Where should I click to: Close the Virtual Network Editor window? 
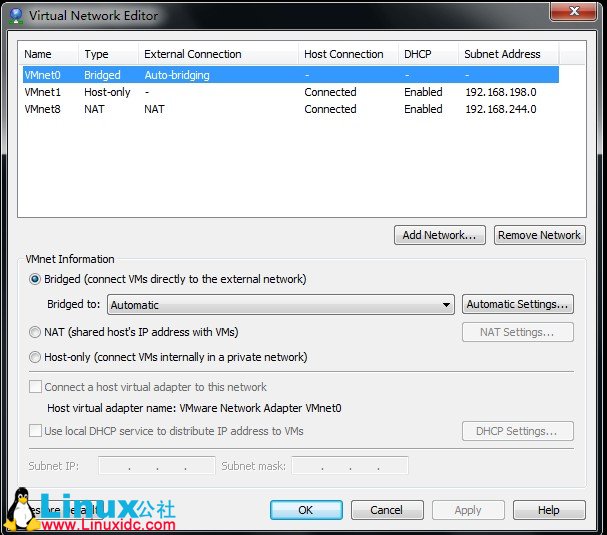coord(573,11)
